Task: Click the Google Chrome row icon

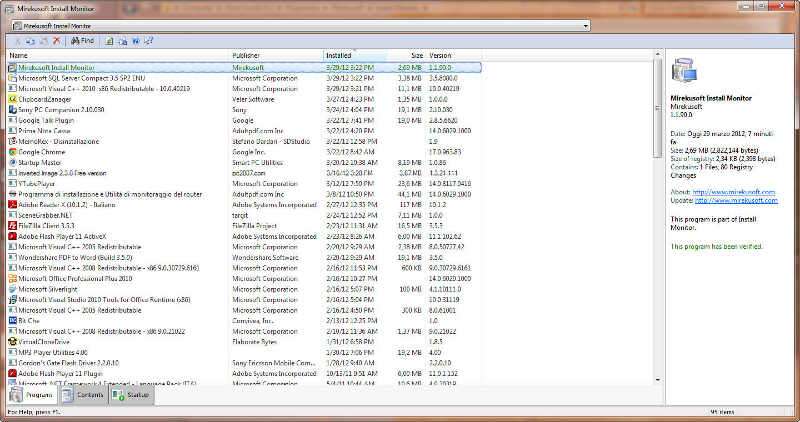Action: [13, 152]
